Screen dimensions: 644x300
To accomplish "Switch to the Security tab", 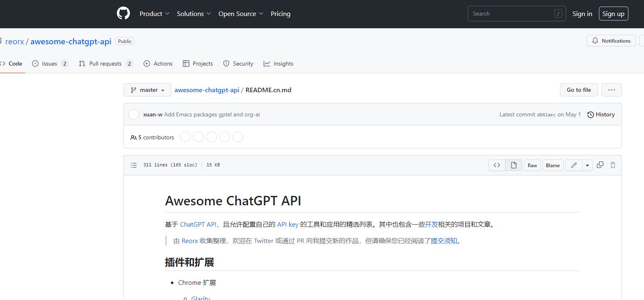I will point(238,64).
